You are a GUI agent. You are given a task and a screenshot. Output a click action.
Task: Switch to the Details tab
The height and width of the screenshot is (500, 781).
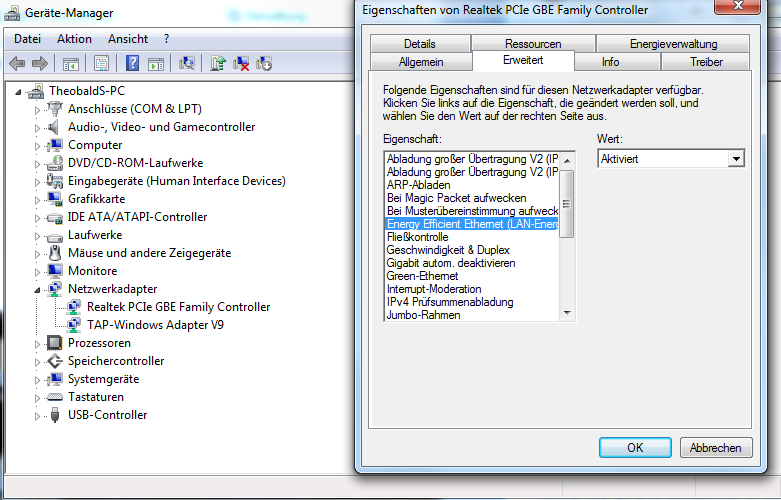(x=420, y=44)
